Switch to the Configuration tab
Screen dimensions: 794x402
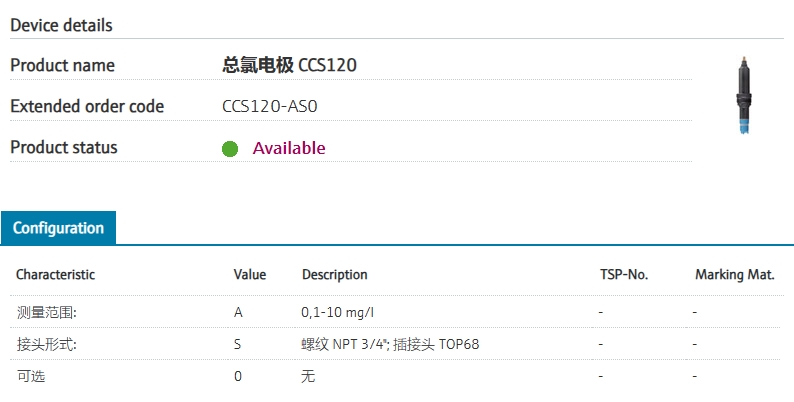[58, 228]
